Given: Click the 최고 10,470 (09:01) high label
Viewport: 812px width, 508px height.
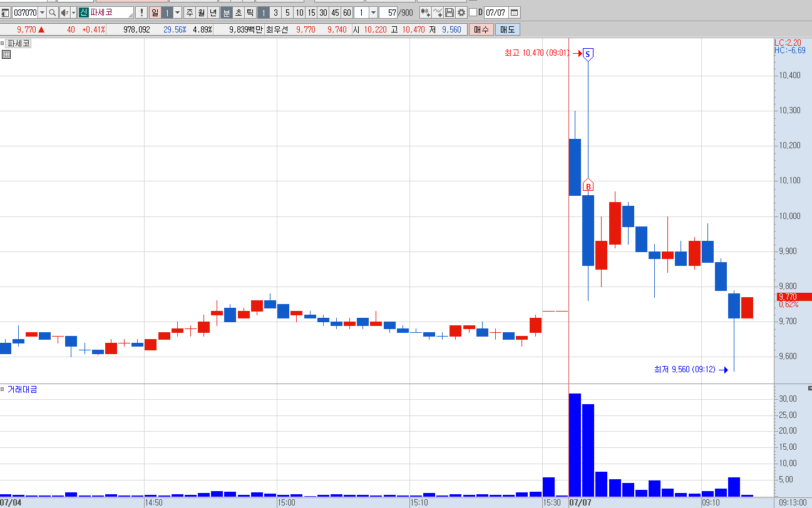Looking at the screenshot, I should click(537, 54).
